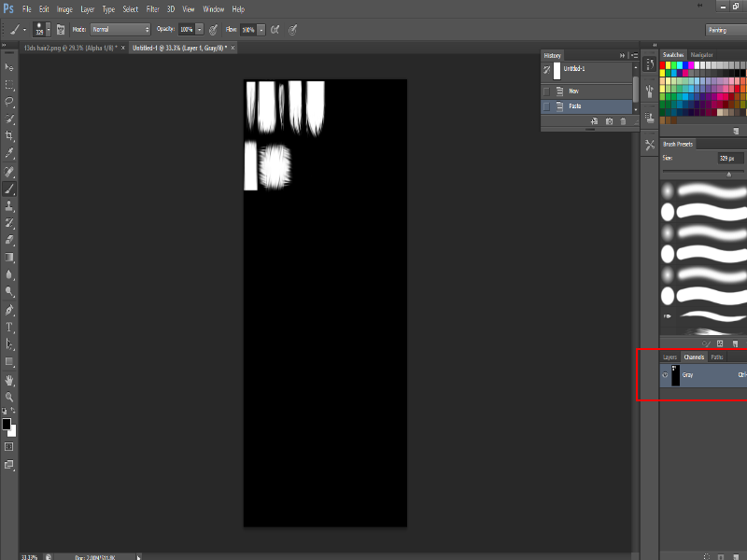Select the Quick Selection/Magic Wand tool
747x560 pixels.
point(9,119)
